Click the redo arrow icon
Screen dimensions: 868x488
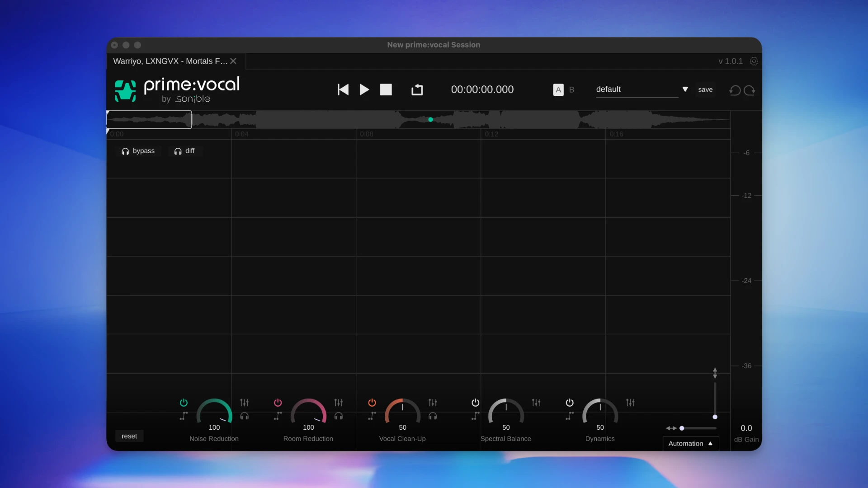pyautogui.click(x=750, y=90)
